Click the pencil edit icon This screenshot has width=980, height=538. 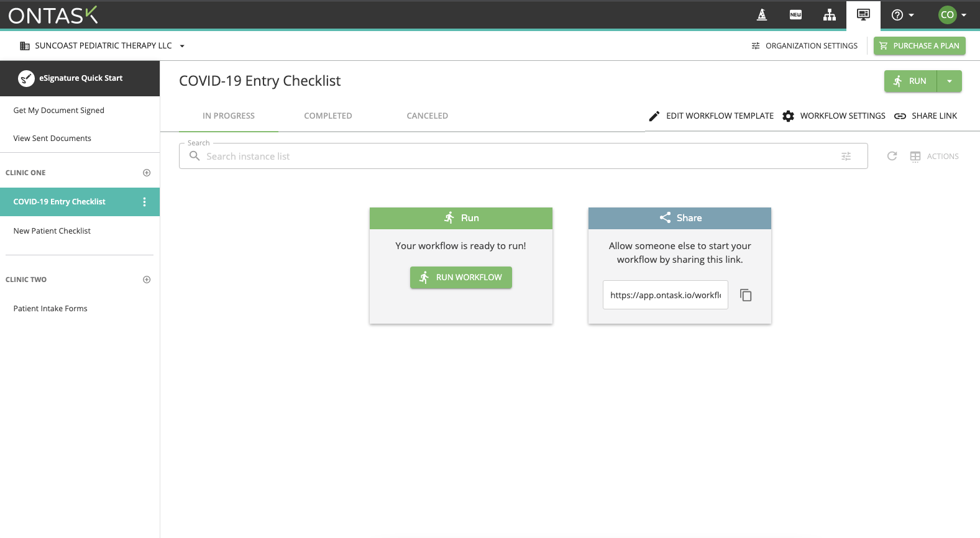coord(654,116)
